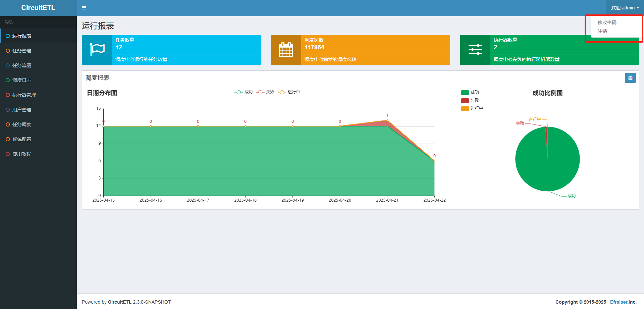This screenshot has width=644, height=309.
Task: Toggle 进行中 series in line chart legend
Action: (289, 92)
